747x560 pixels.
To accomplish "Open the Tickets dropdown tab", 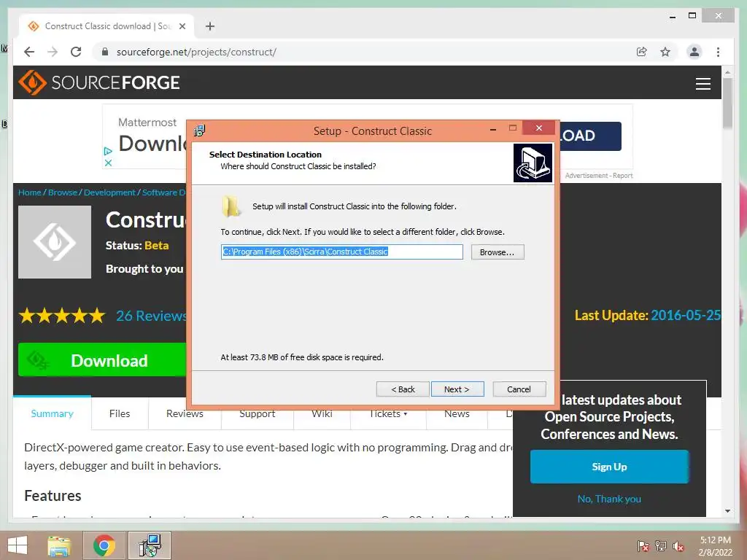I will click(388, 413).
